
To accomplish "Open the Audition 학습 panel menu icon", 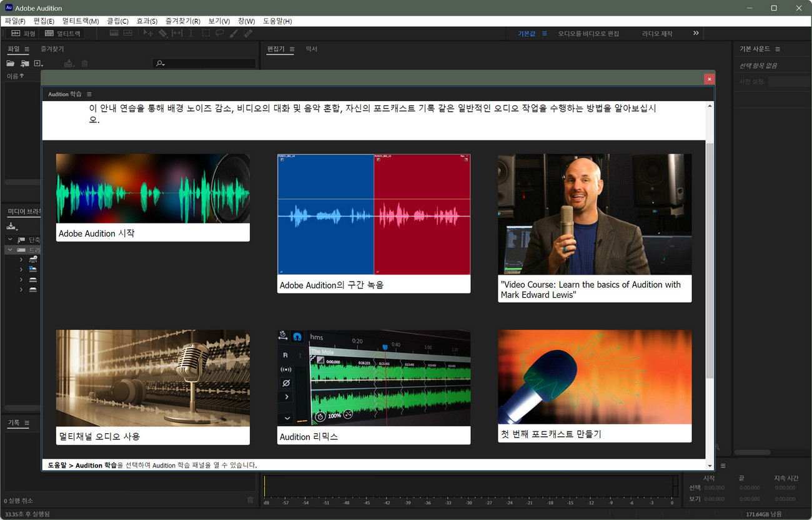I will 89,94.
